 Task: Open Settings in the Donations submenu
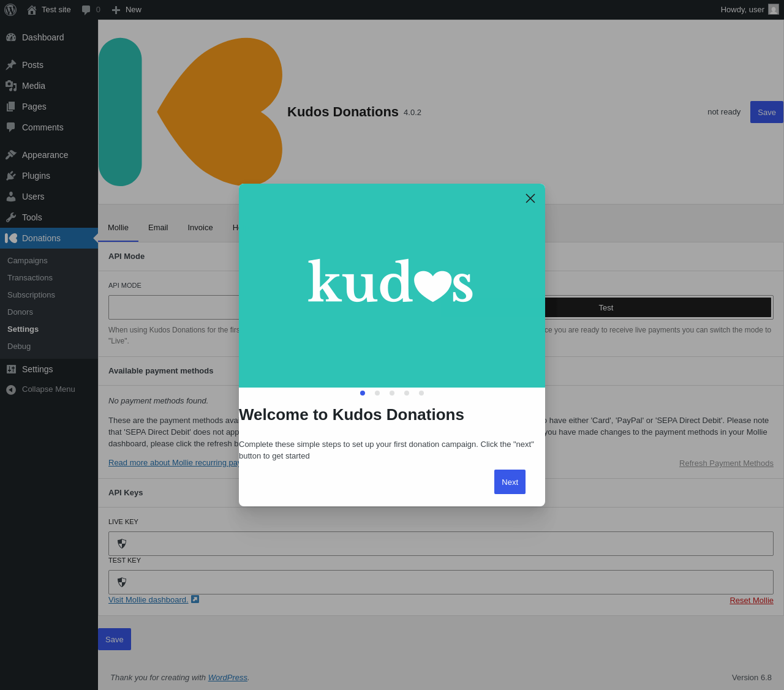point(23,329)
